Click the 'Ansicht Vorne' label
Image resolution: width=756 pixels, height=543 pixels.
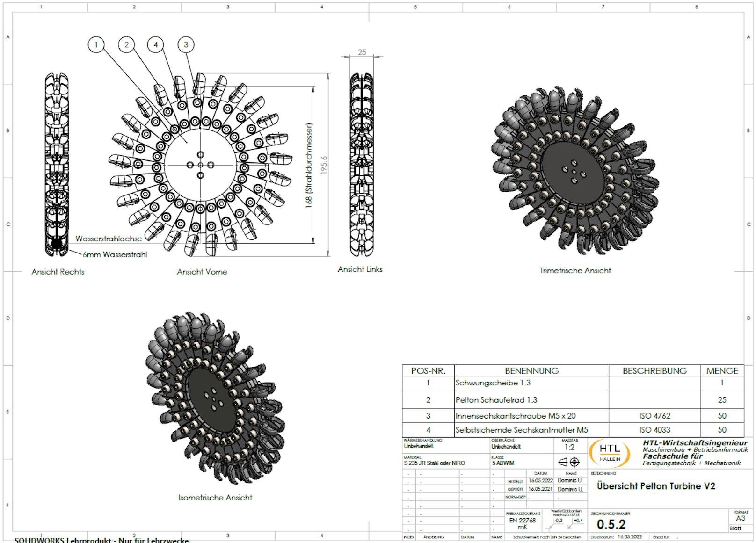pyautogui.click(x=202, y=272)
